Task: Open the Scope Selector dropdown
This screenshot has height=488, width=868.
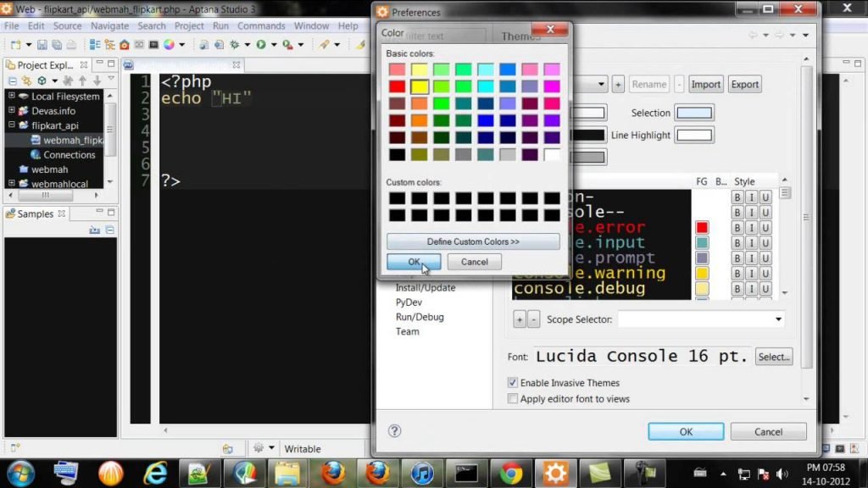Action: [778, 319]
